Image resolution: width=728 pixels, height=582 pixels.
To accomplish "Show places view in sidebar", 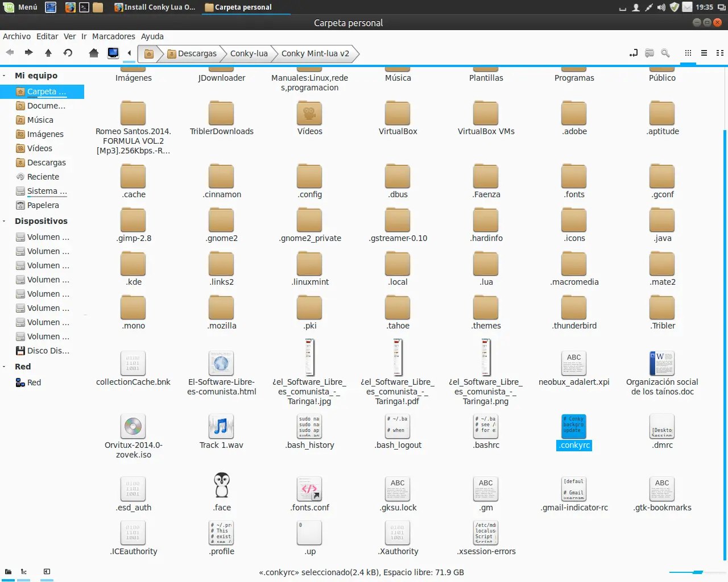I will pyautogui.click(x=8, y=572).
